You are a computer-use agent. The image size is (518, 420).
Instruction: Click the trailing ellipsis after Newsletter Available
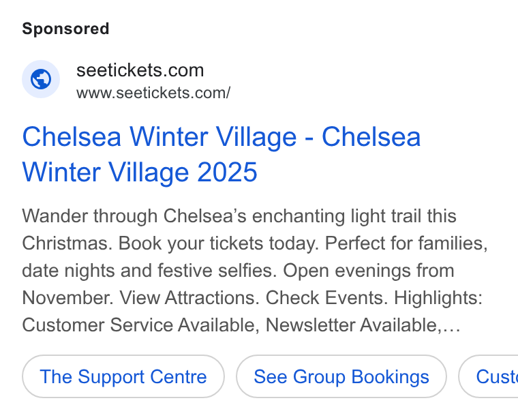pyautogui.click(x=452, y=325)
